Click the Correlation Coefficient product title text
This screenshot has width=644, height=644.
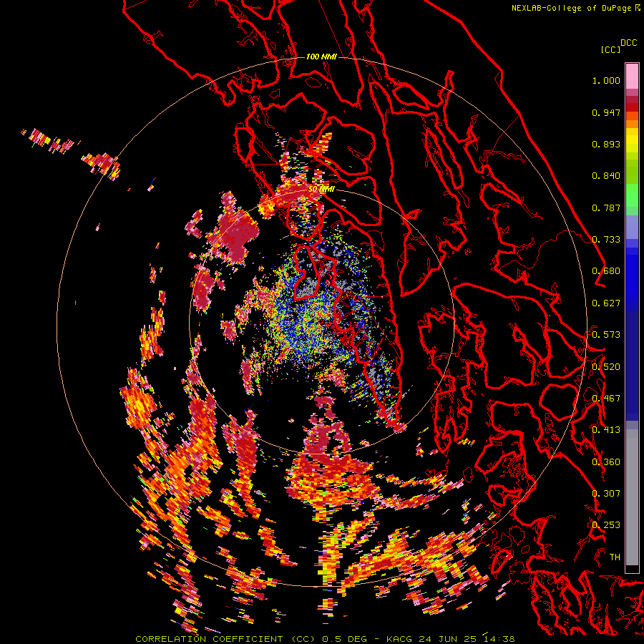pyautogui.click(x=225, y=639)
